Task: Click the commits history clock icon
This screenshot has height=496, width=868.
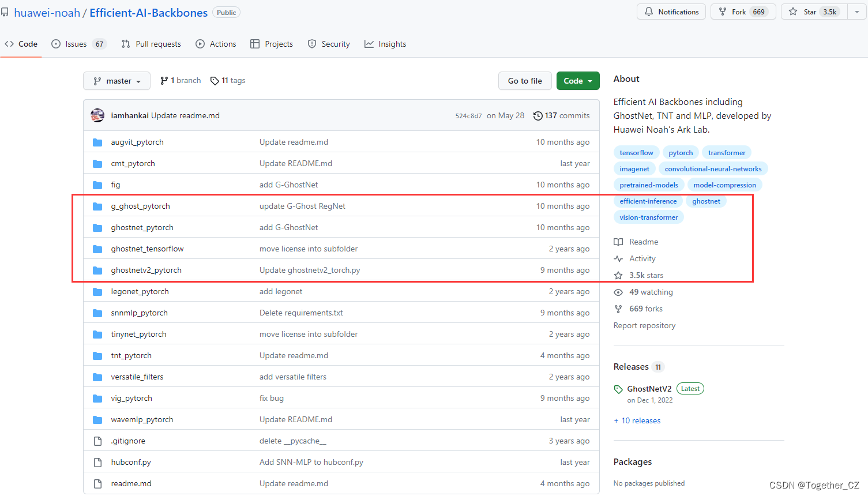Action: (x=538, y=116)
